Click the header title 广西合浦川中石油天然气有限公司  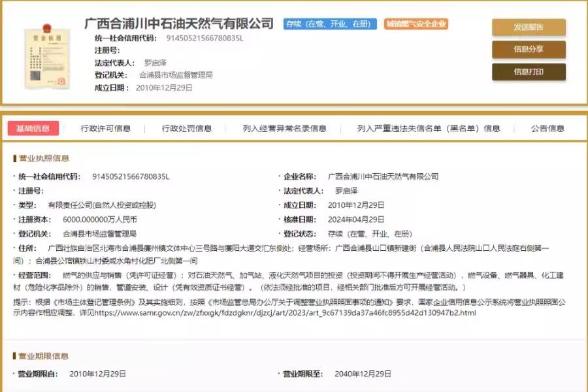click(179, 24)
